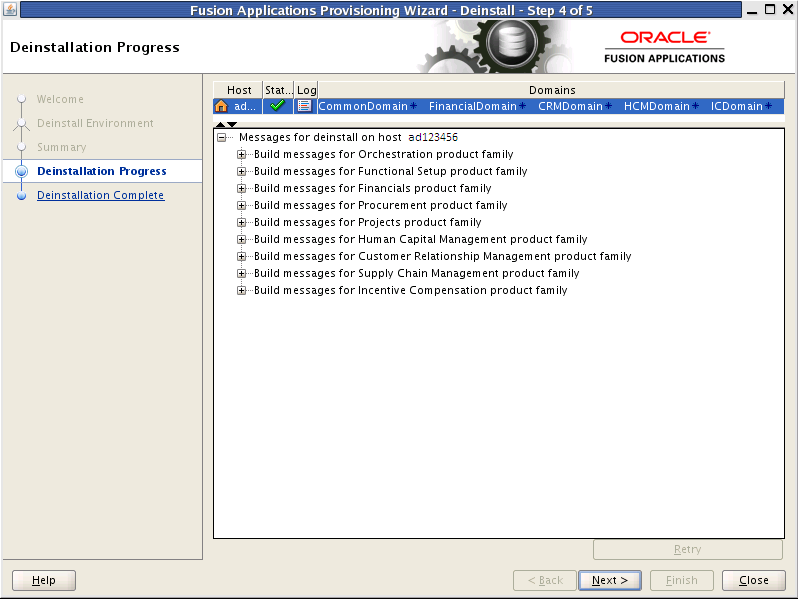Click the Close button at bottom right
798x599 pixels.
tap(754, 580)
